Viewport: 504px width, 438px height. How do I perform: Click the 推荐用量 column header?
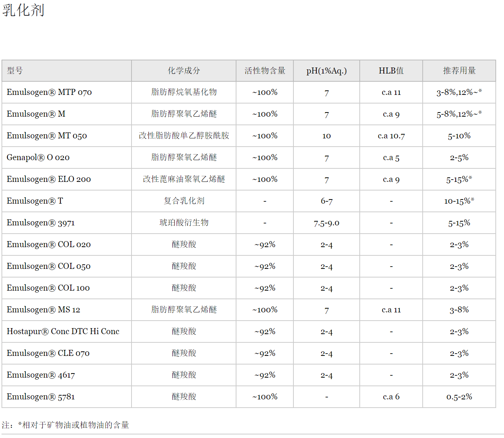pyautogui.click(x=459, y=70)
